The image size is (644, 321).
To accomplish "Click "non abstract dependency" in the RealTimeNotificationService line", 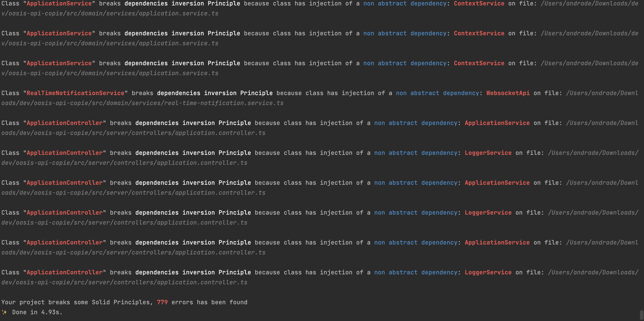I will (437, 93).
